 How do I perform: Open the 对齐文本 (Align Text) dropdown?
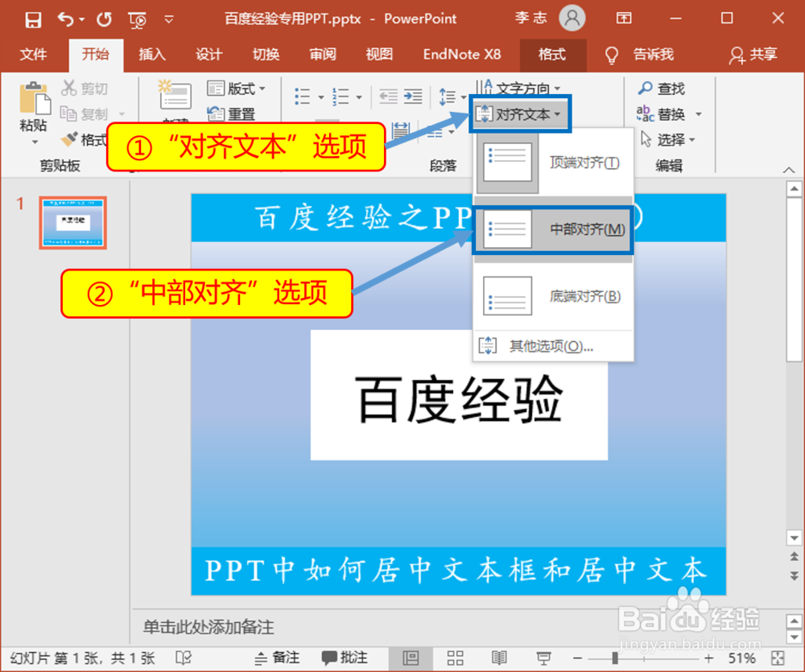pyautogui.click(x=519, y=114)
